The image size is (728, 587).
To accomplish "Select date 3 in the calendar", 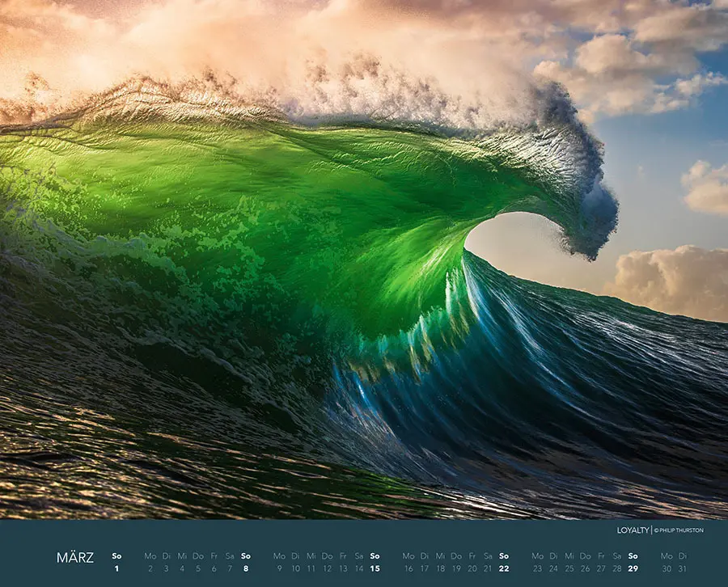I will tap(166, 568).
